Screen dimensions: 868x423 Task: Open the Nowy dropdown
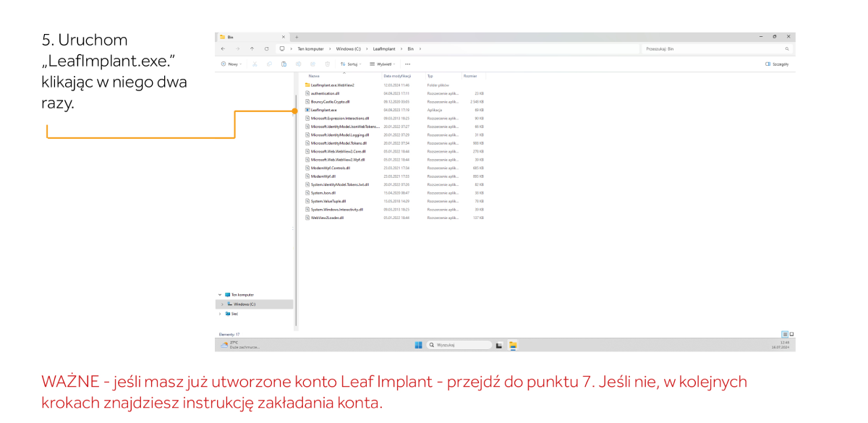point(231,64)
